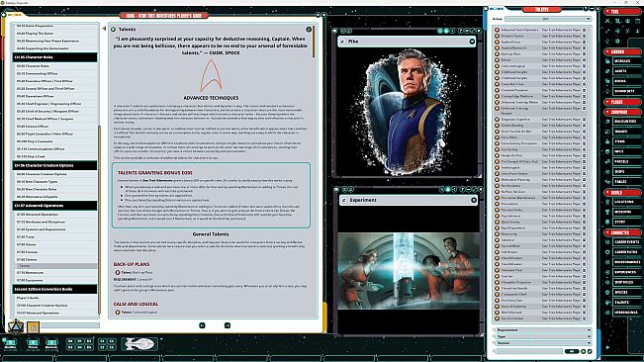
Task: Collapse the Library sidebar section
Action: pos(622,51)
